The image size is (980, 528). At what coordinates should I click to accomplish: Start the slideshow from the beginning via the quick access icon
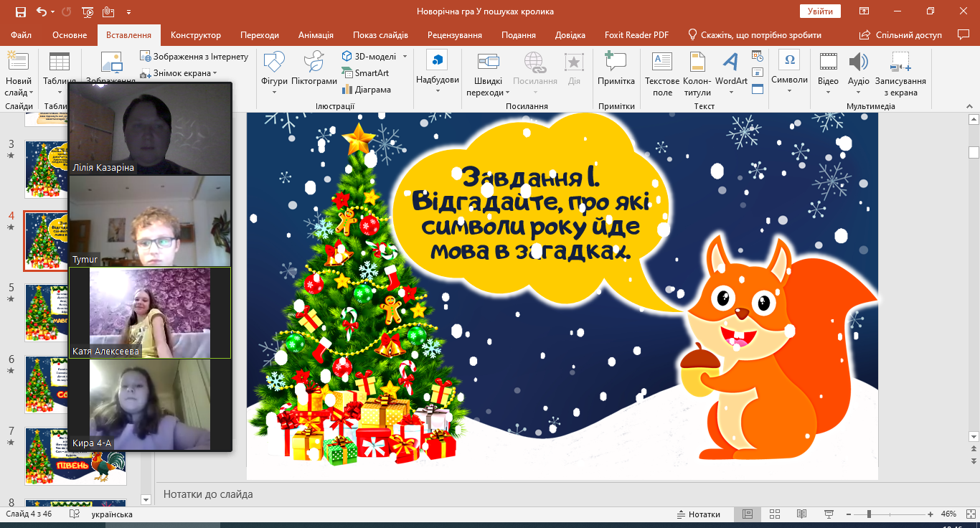coord(88,11)
